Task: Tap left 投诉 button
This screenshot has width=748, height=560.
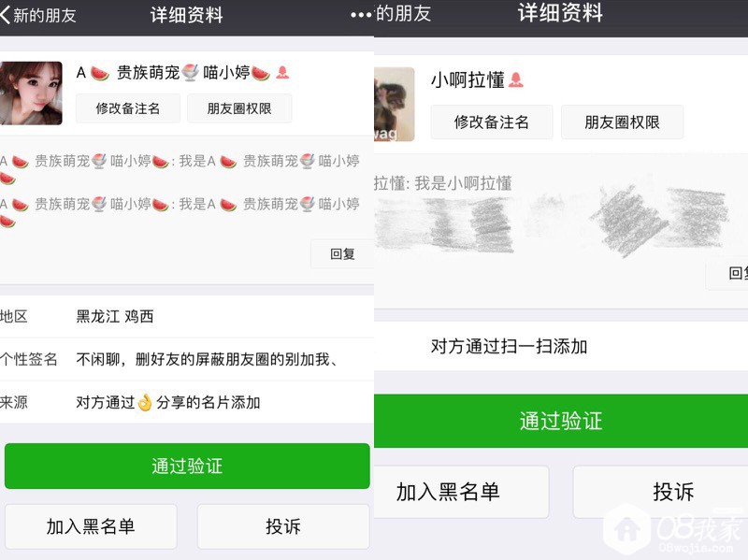Action: [283, 526]
